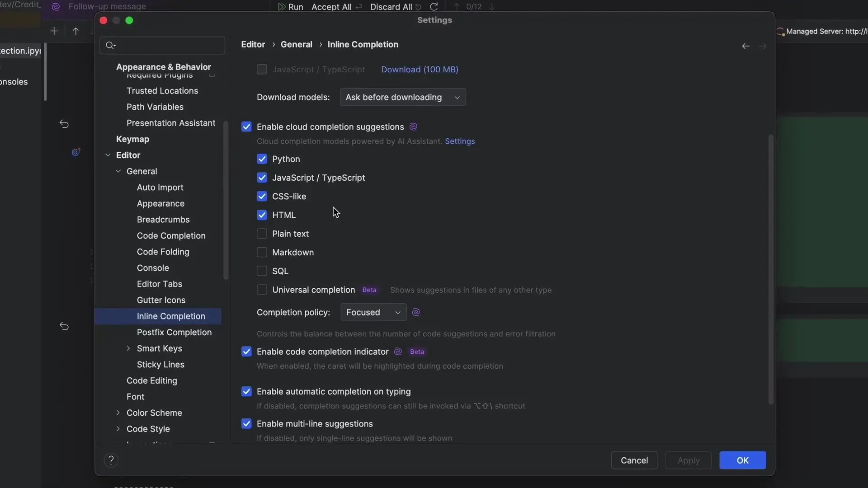Viewport: 868px width, 488px height.
Task: Click the next change down arrow near 0/12
Action: [x=492, y=7]
